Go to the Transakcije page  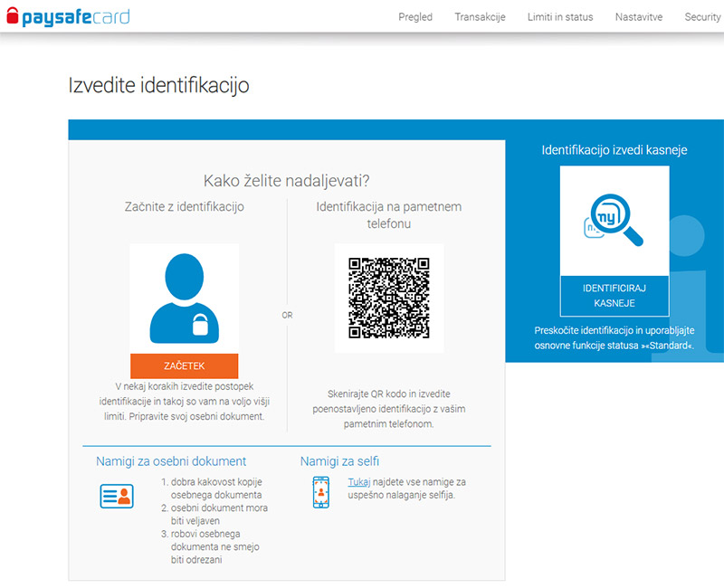coord(480,17)
